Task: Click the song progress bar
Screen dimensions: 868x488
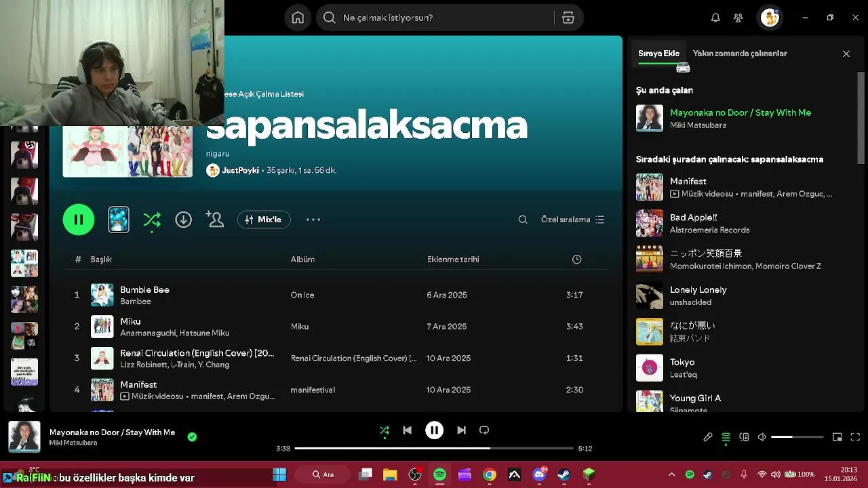Action: [434, 448]
